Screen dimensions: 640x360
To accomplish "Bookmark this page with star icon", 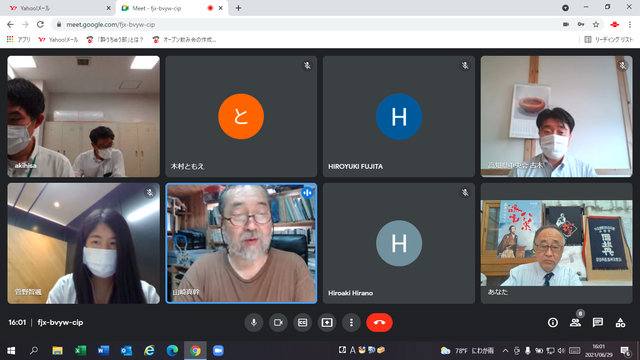I will point(596,24).
